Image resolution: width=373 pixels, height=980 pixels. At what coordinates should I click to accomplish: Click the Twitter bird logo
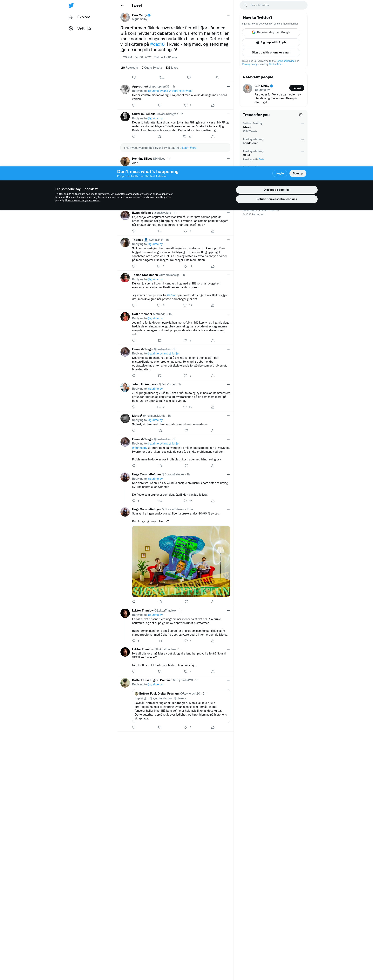pos(71,5)
